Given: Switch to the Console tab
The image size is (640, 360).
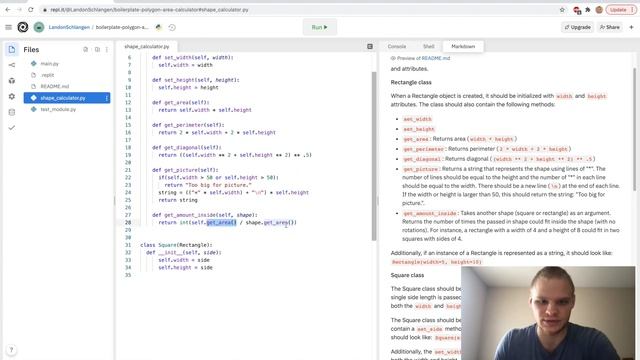Looking at the screenshot, I should coord(397,47).
